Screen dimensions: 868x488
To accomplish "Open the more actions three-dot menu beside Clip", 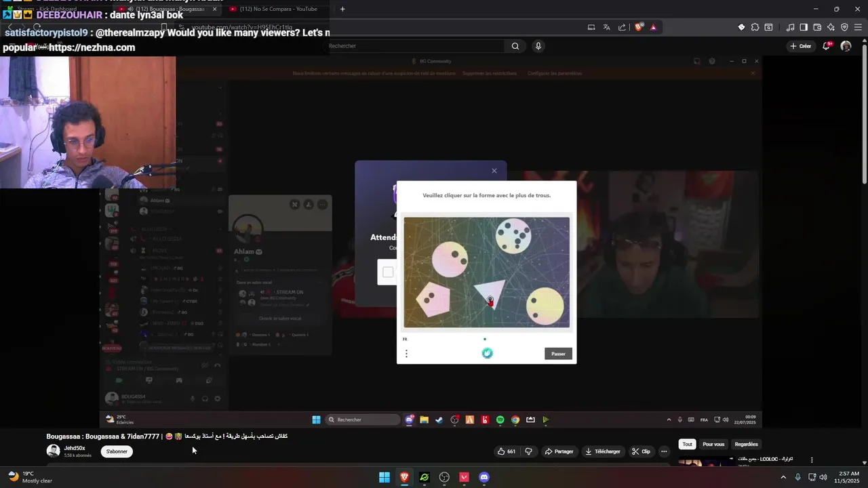I will pyautogui.click(x=664, y=451).
